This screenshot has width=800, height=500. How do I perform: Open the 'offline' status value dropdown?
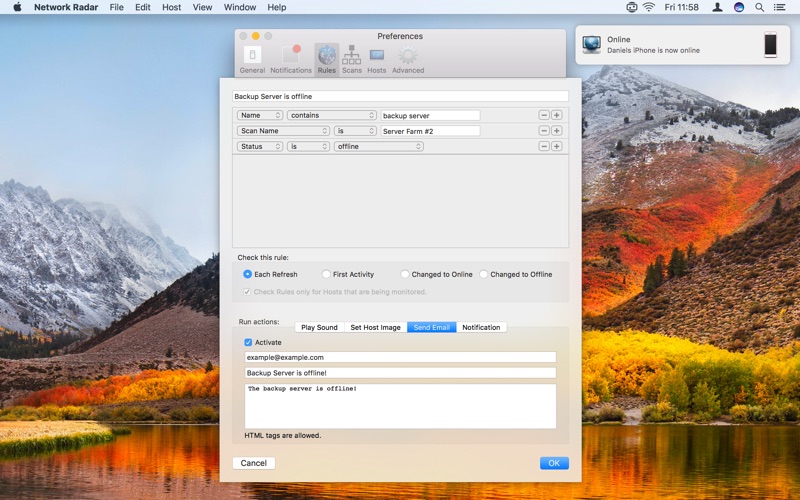coord(378,146)
